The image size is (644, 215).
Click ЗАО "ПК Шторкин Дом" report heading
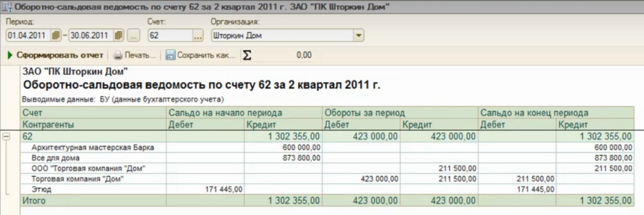(76, 71)
